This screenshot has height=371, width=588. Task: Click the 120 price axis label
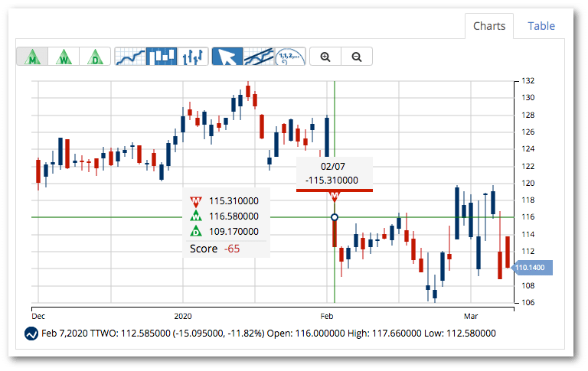click(x=528, y=184)
